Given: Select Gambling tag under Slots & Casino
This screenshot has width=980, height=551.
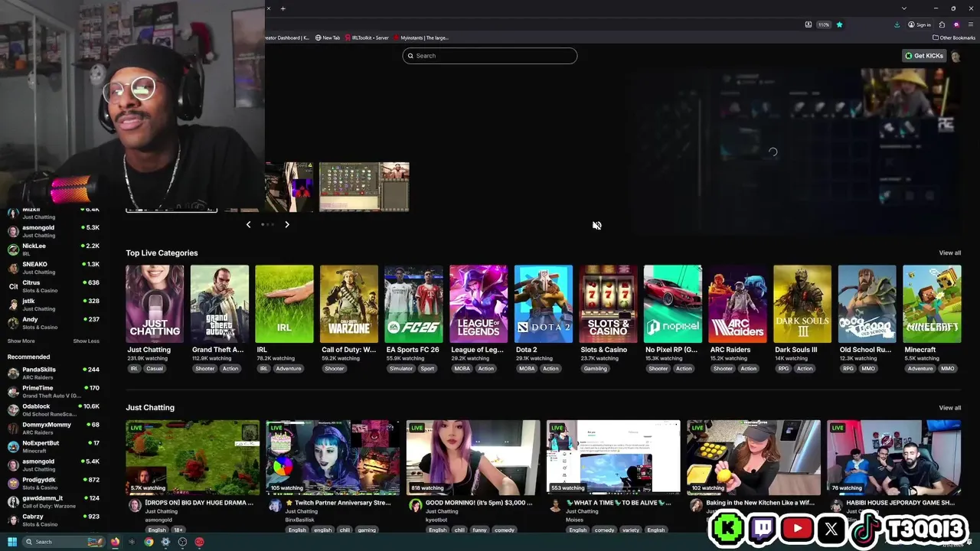Looking at the screenshot, I should click(595, 369).
